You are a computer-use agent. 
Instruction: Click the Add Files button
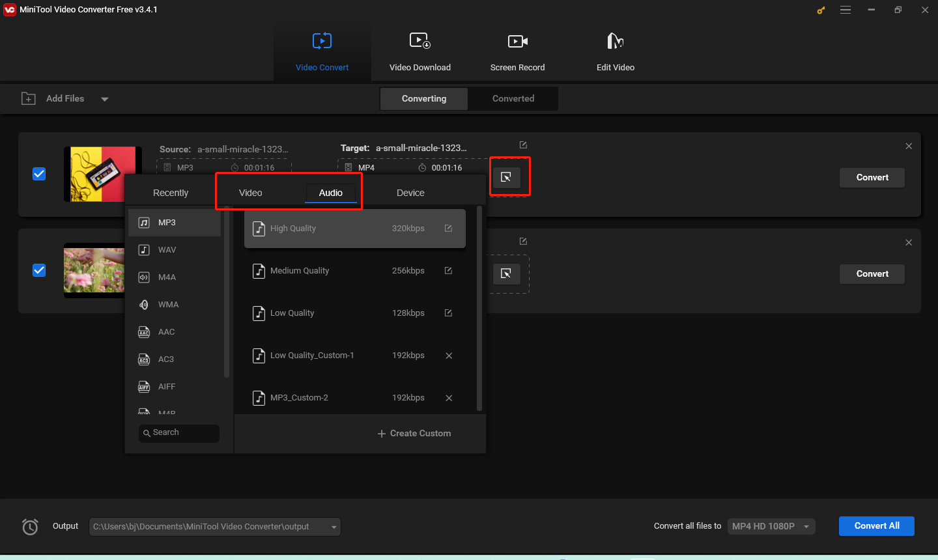[x=53, y=98]
